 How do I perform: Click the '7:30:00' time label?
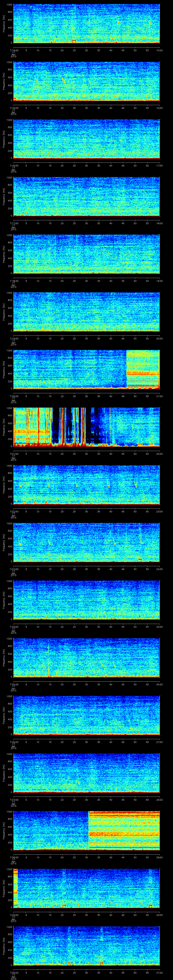click(x=13, y=972)
